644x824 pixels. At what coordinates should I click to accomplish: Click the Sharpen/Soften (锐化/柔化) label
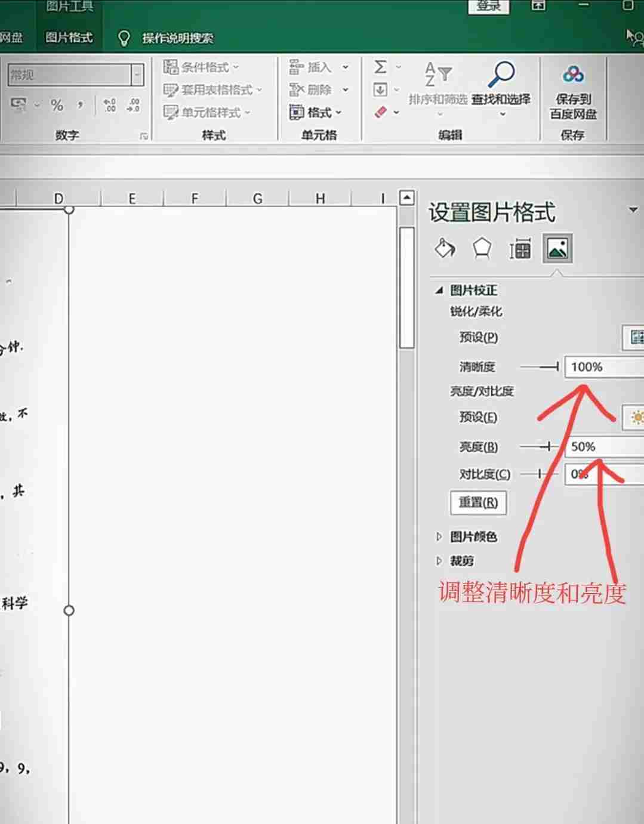click(476, 311)
